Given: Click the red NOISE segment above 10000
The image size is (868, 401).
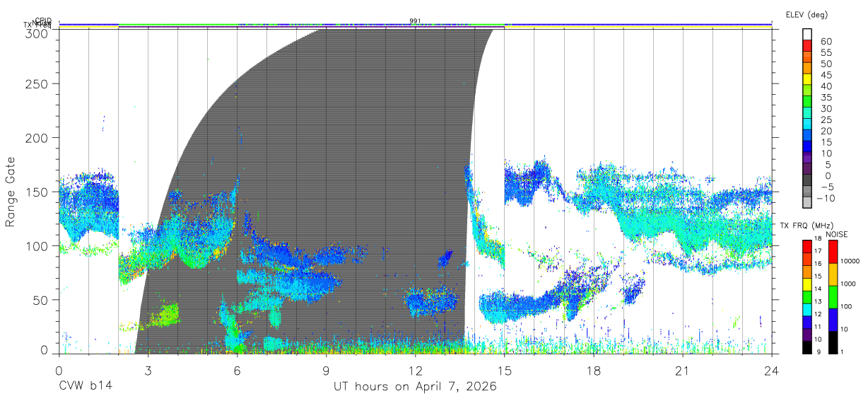Looking at the screenshot, I should (x=833, y=252).
